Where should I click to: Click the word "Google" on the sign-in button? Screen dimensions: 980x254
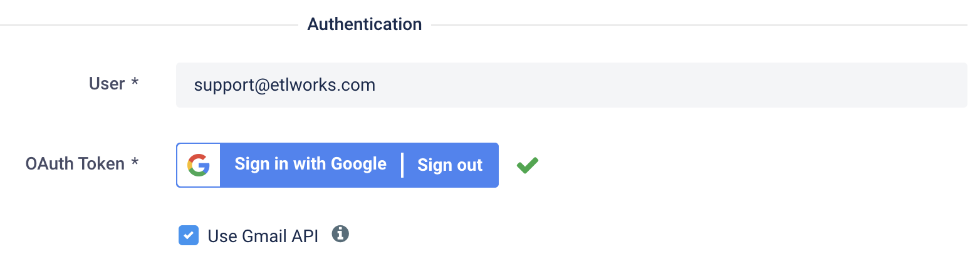pos(358,165)
